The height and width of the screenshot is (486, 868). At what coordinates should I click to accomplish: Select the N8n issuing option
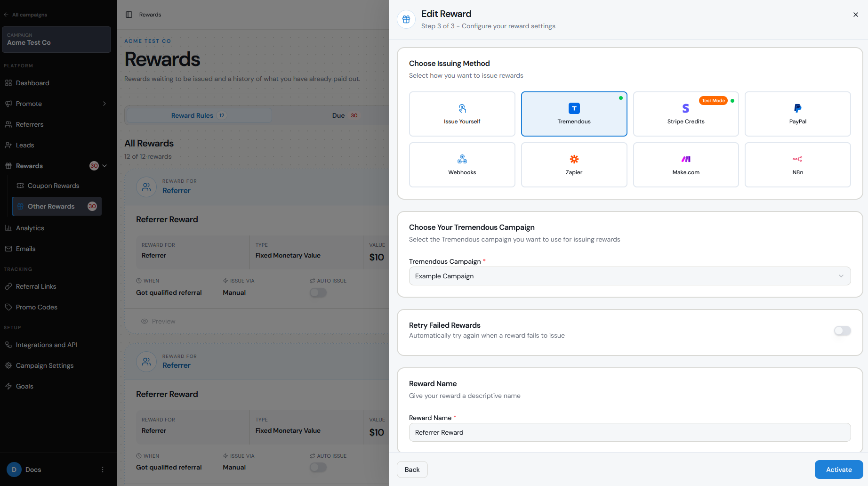(x=798, y=165)
